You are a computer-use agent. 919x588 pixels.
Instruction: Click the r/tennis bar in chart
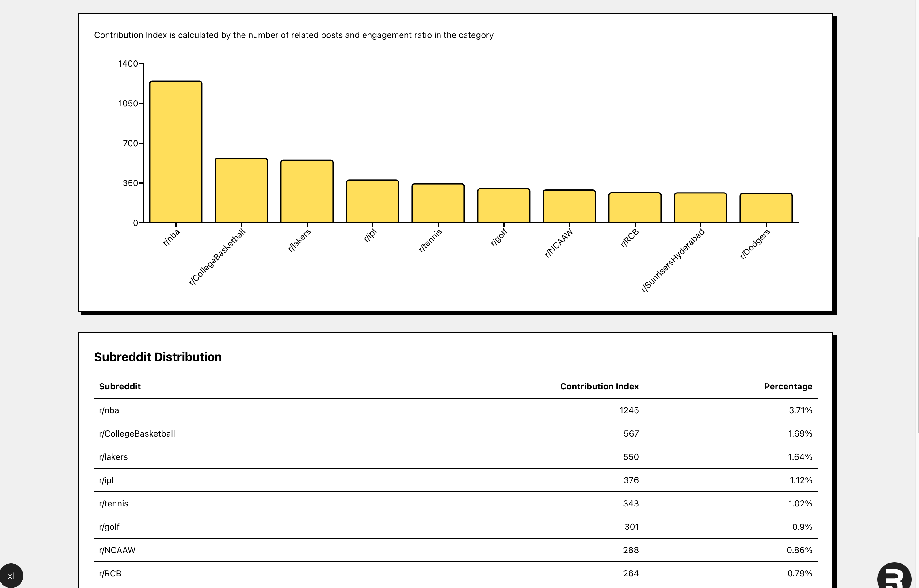tap(438, 204)
